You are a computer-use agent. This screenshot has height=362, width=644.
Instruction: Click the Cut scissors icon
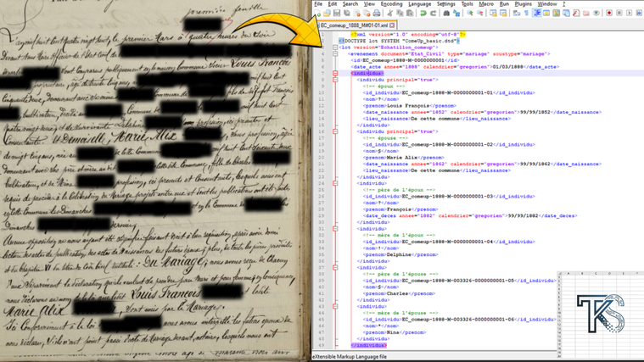click(x=389, y=14)
